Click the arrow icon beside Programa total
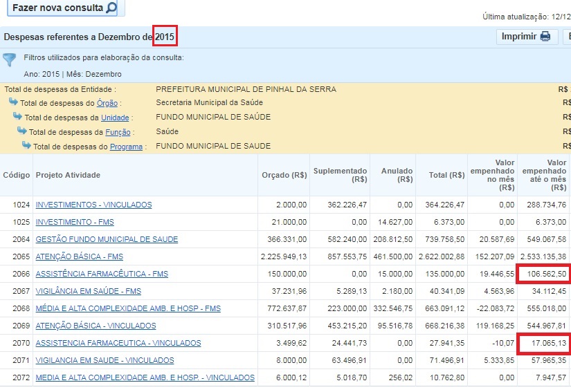Image resolution: width=571 pixels, height=392 pixels. [26, 146]
